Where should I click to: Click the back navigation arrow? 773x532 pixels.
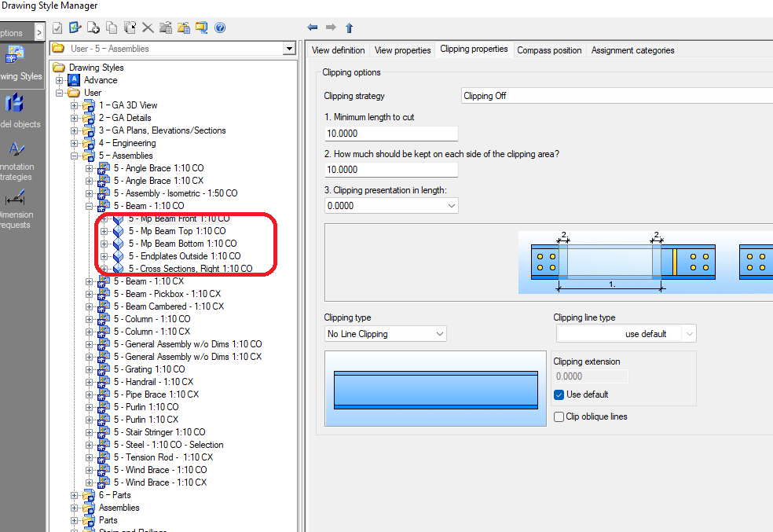pyautogui.click(x=313, y=28)
